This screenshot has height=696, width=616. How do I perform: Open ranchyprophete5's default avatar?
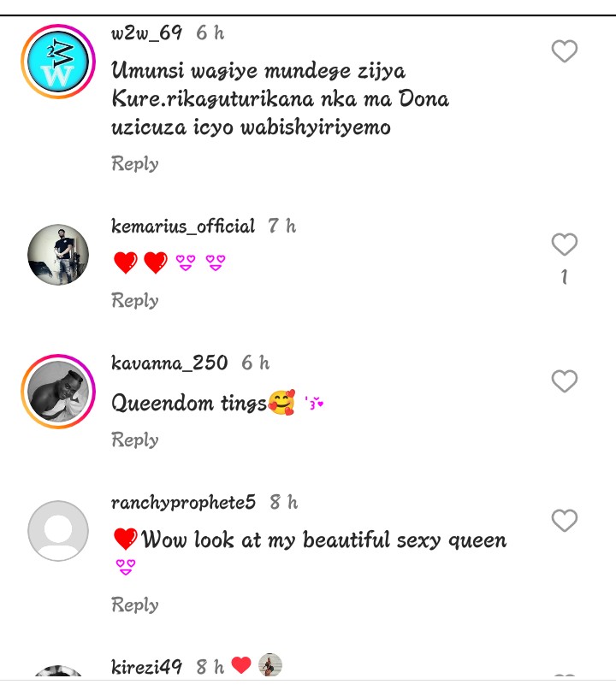pyautogui.click(x=58, y=531)
